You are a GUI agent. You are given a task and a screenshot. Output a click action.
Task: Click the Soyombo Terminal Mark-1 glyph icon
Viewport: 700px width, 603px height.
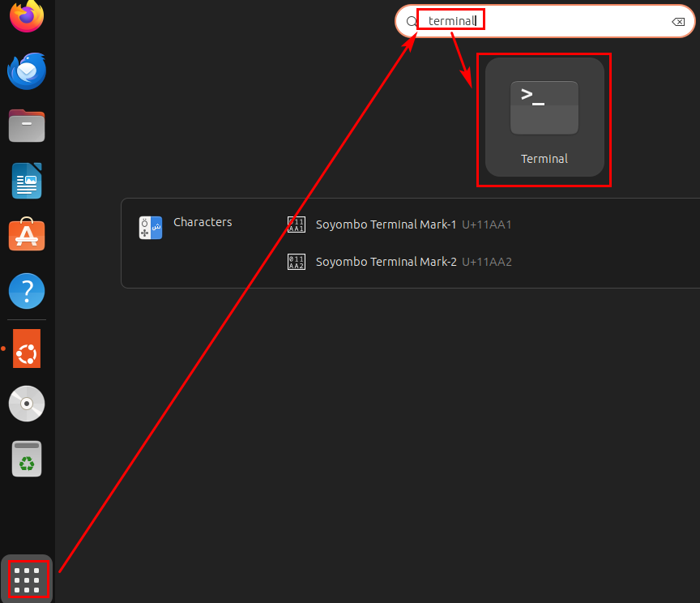(297, 225)
